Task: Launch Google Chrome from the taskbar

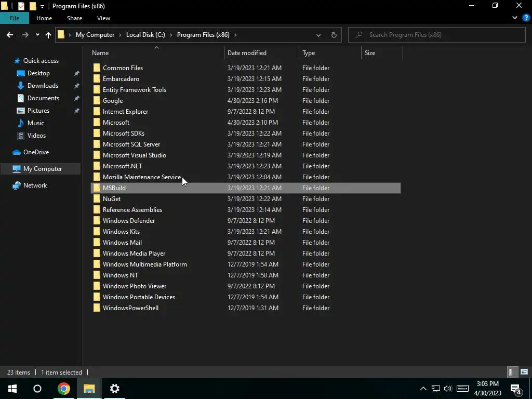Action: click(63, 389)
